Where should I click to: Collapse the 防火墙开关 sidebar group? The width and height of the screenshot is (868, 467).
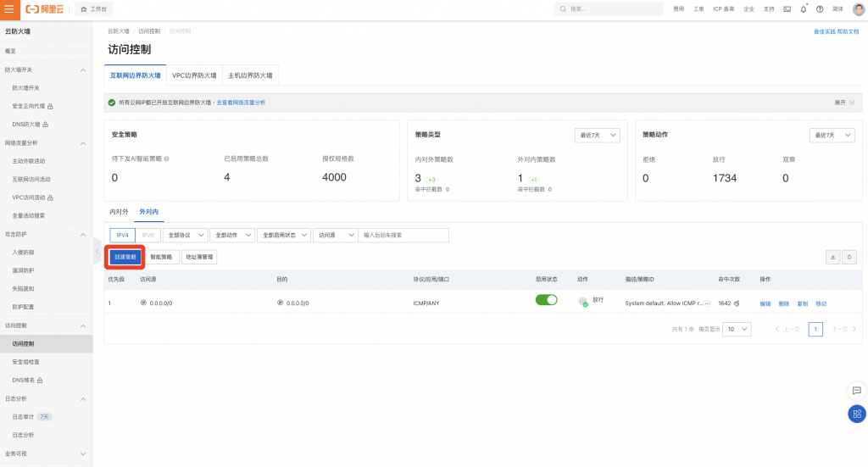click(83, 70)
